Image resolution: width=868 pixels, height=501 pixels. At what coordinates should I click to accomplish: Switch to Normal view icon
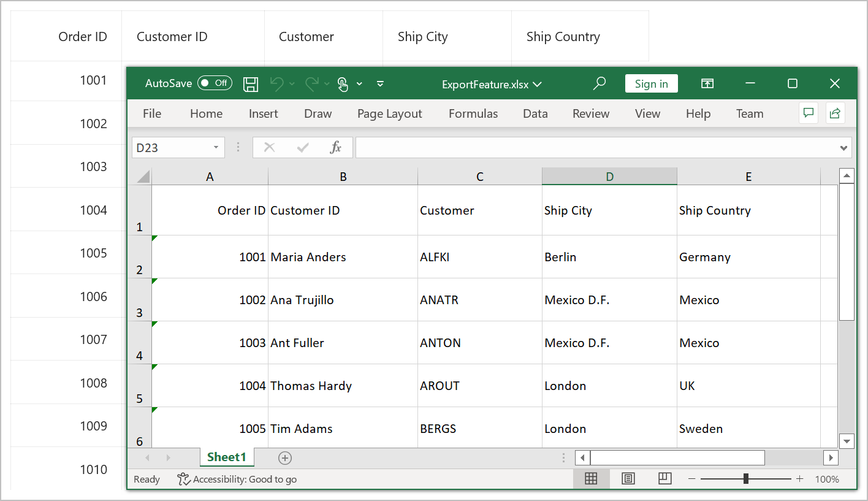pyautogui.click(x=591, y=479)
